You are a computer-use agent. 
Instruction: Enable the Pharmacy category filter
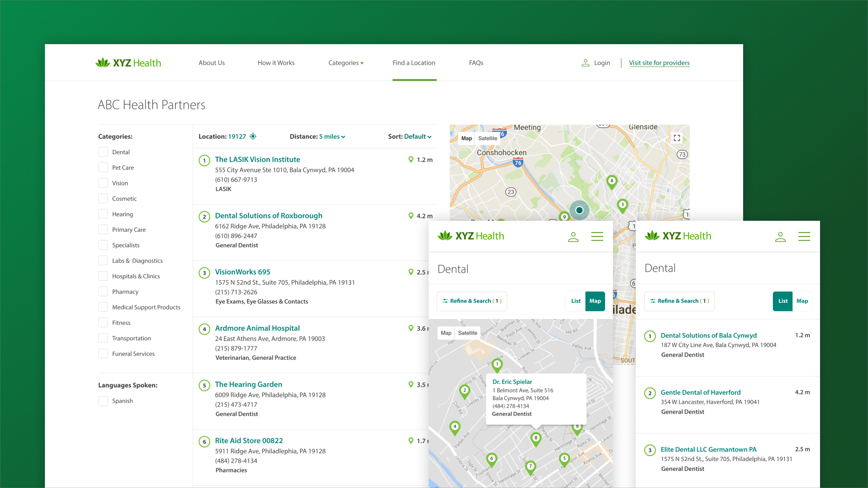103,292
